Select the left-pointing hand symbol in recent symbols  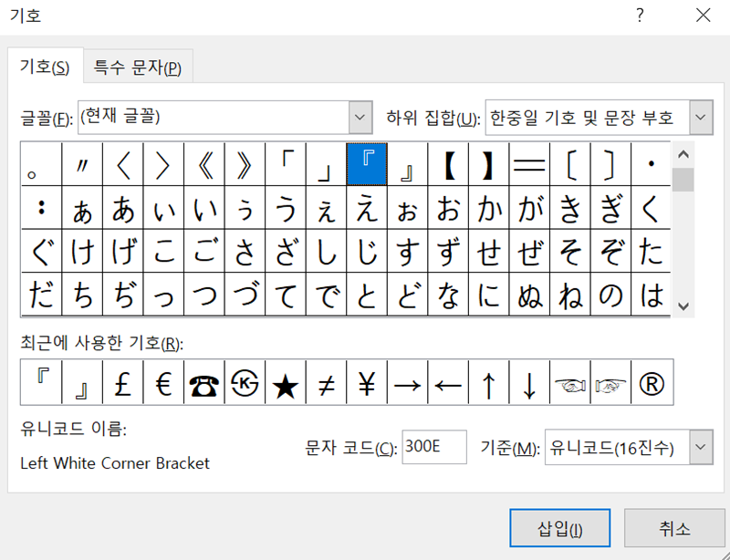pos(569,382)
